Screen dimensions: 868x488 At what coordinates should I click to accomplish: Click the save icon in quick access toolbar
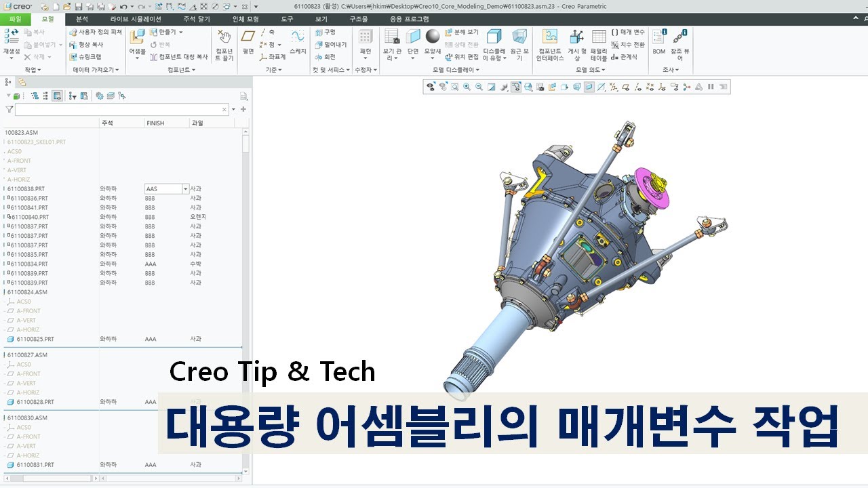click(80, 6)
